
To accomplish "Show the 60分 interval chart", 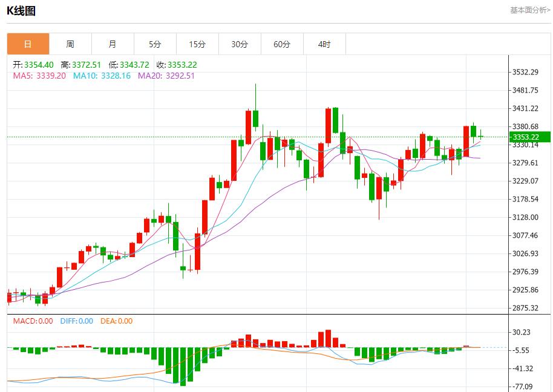I will 282,44.
